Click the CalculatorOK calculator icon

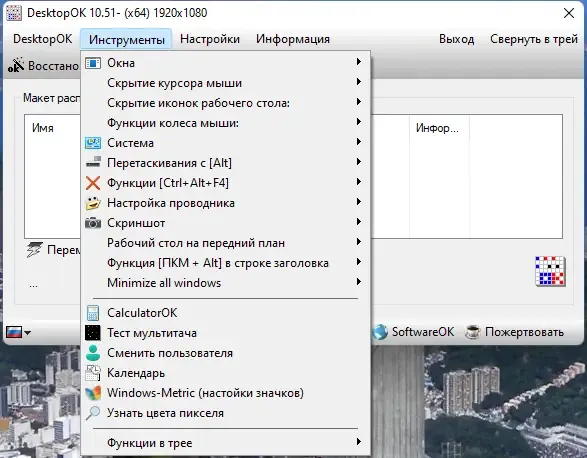[93, 313]
